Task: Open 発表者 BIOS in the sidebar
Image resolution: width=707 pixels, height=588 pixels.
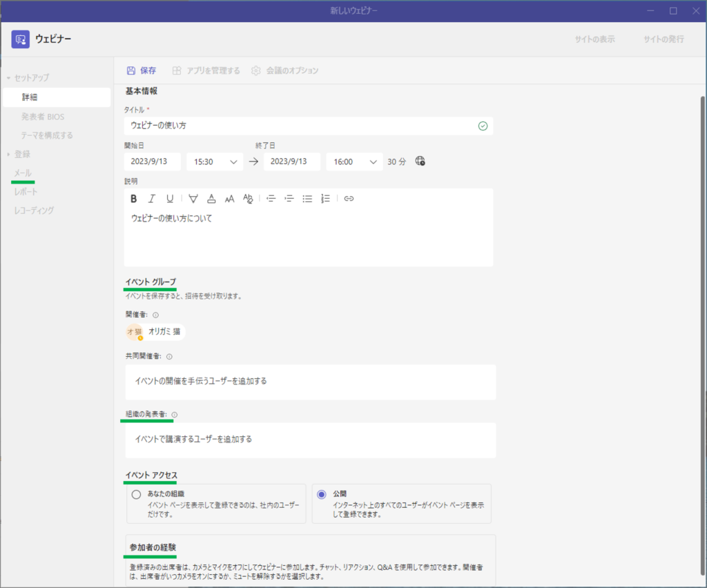Action: [x=43, y=117]
